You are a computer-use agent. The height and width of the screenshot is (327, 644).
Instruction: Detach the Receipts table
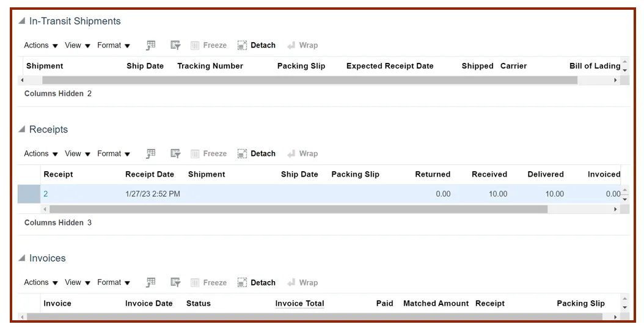257,153
